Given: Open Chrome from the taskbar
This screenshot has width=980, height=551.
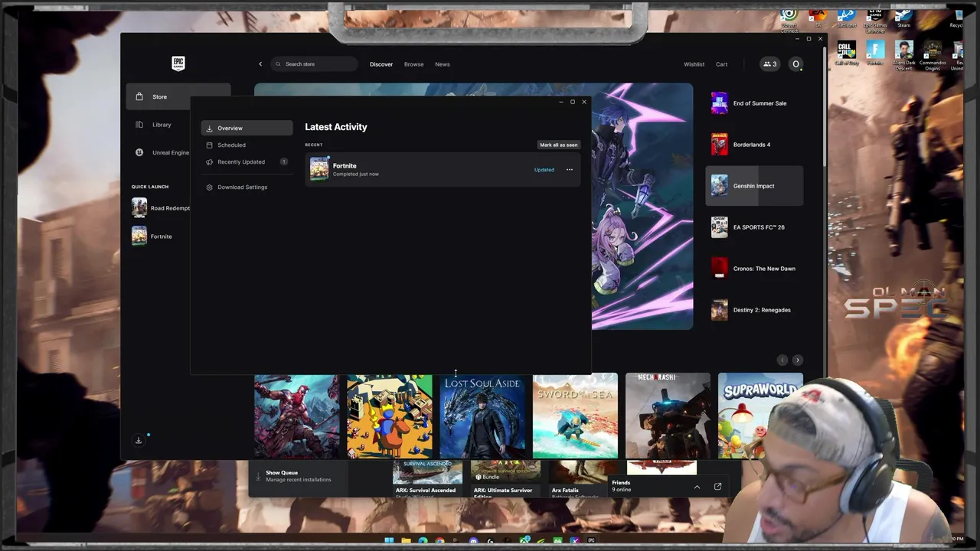Looking at the screenshot, I should [x=439, y=541].
